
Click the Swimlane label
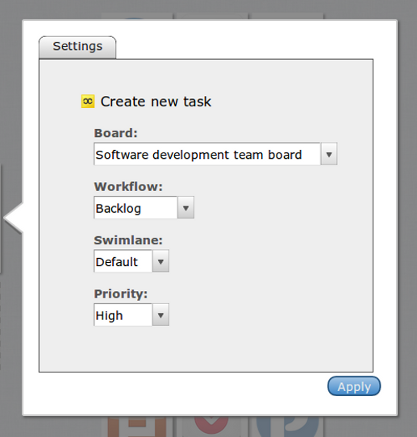[128, 240]
